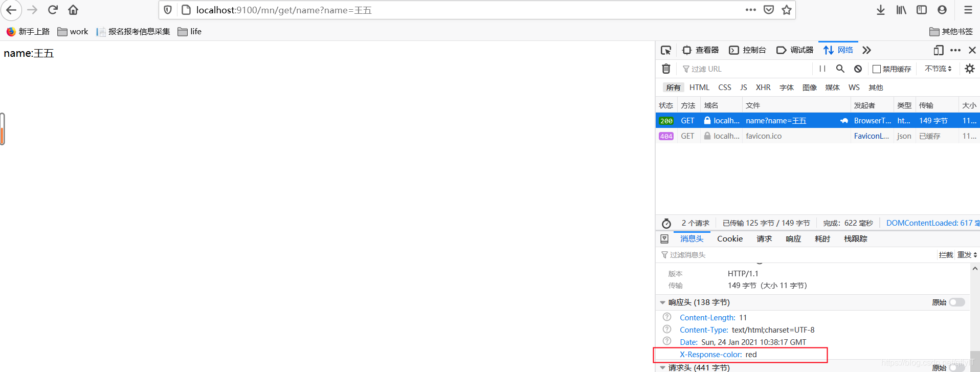
Task: Open the 耗时 details tab
Action: pyautogui.click(x=822, y=239)
